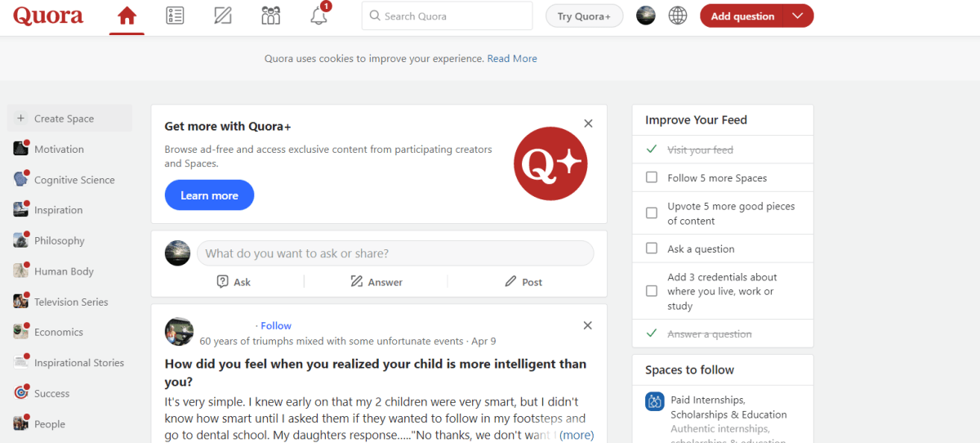This screenshot has width=980, height=443.
Task: Expand the Add question dropdown arrow
Action: 798,16
